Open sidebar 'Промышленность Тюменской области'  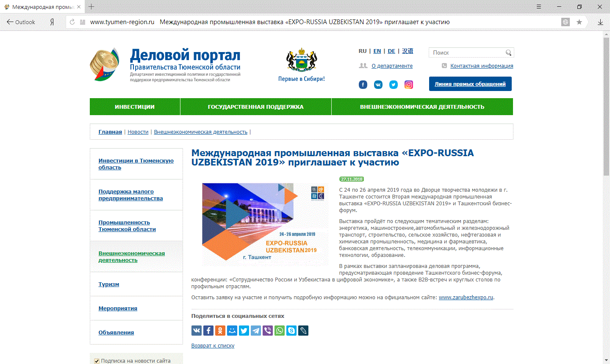[x=127, y=226]
